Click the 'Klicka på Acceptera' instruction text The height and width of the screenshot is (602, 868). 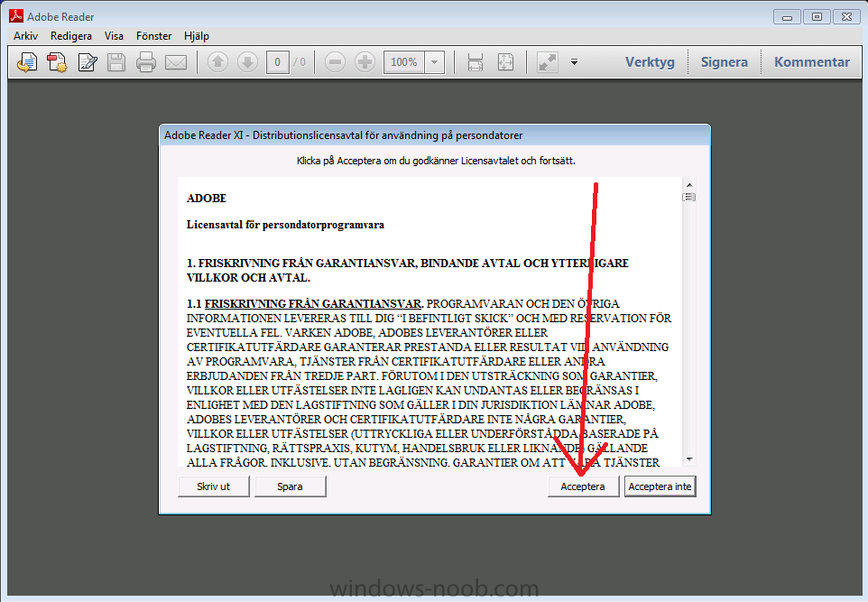436,161
